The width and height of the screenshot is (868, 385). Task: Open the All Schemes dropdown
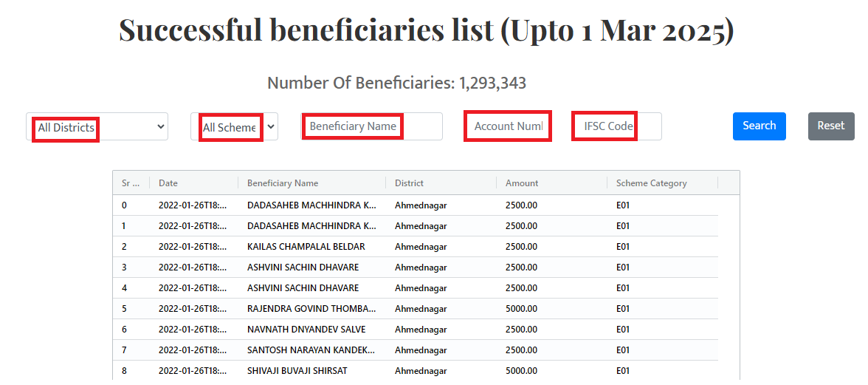coord(234,126)
